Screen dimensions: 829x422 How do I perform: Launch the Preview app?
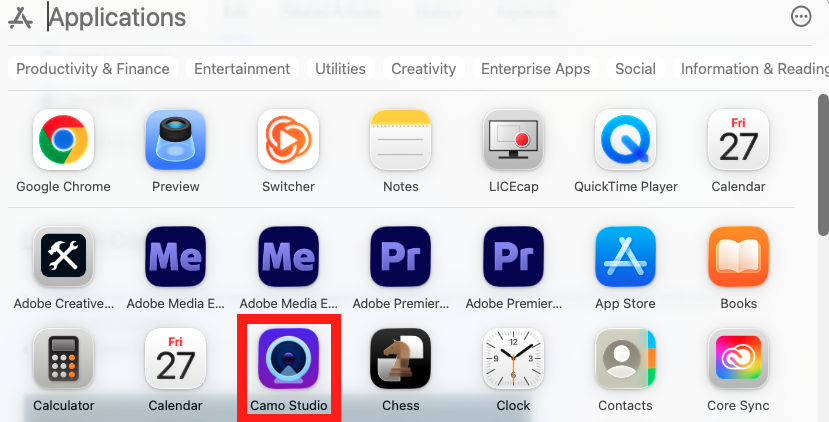tap(176, 140)
